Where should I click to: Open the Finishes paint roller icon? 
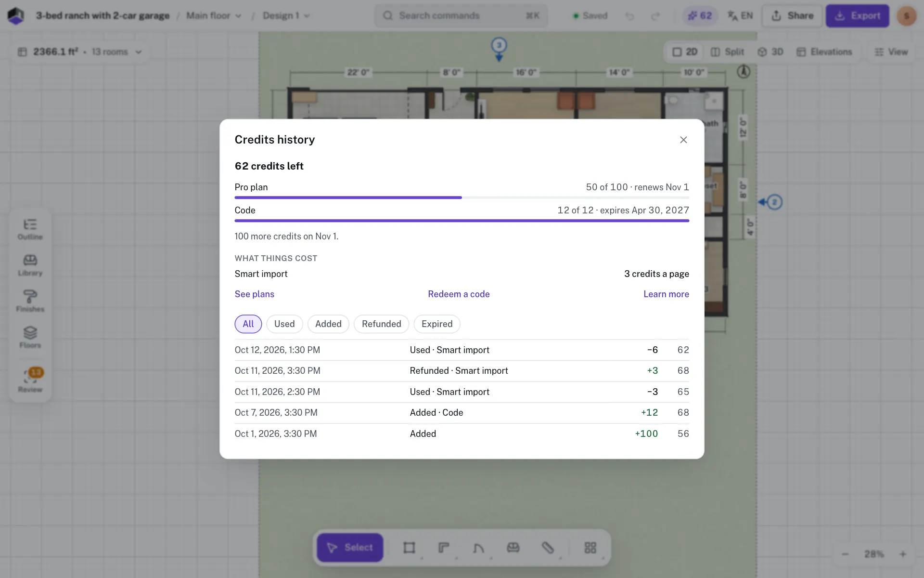[x=30, y=302]
